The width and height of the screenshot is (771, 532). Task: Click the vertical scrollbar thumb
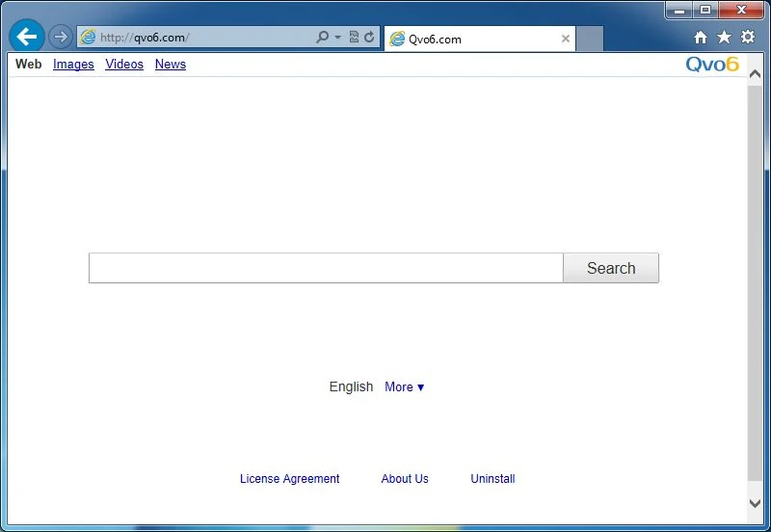(x=755, y=282)
